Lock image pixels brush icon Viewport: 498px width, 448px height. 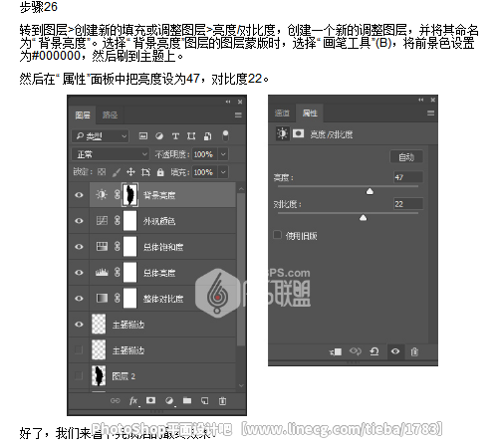(117, 172)
